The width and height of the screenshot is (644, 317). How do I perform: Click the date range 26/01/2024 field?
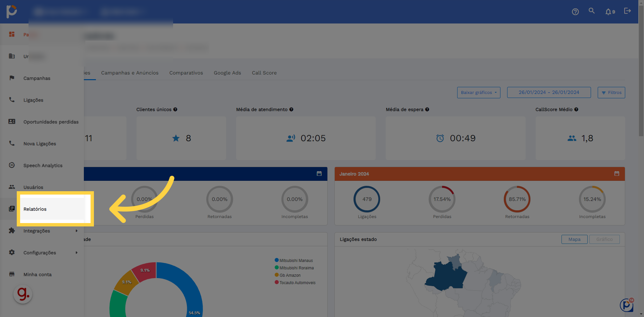549,92
